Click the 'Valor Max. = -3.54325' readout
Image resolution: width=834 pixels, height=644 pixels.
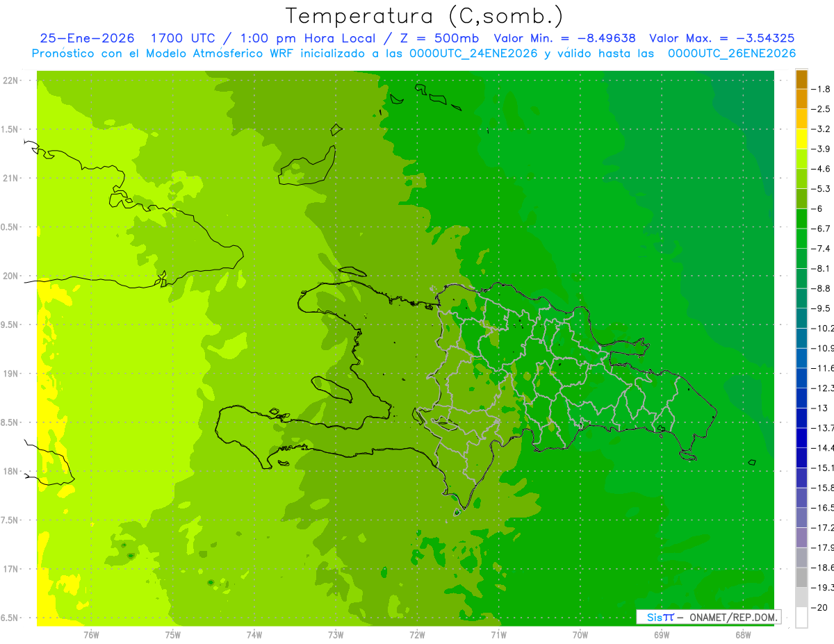coord(722,38)
